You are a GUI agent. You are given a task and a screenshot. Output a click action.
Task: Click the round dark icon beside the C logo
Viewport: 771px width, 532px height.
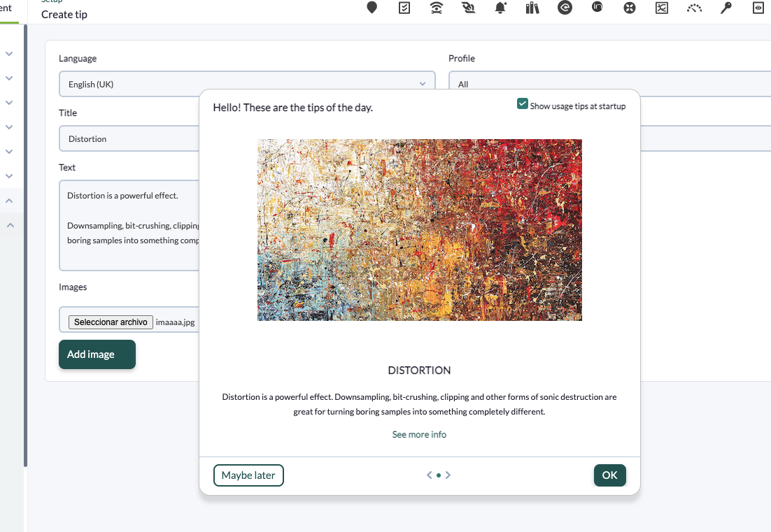(597, 7)
